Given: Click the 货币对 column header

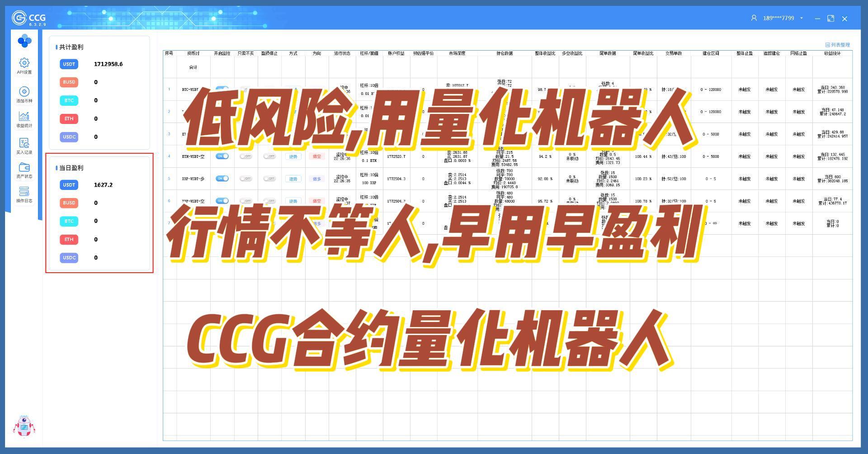Looking at the screenshot, I should (x=193, y=53).
